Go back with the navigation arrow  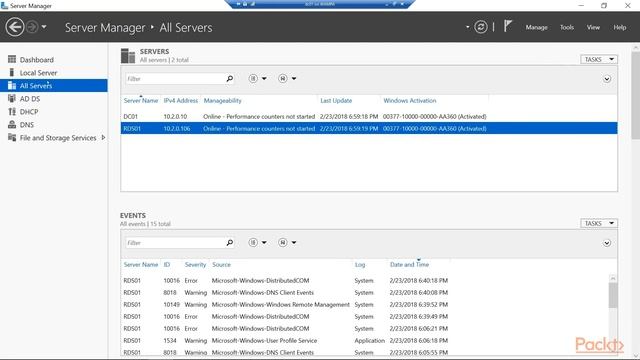click(15, 27)
